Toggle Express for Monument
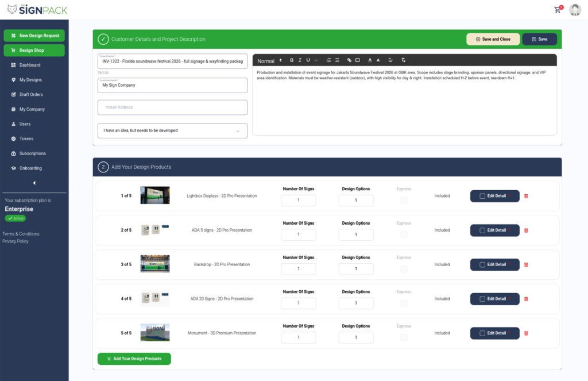Image resolution: width=588 pixels, height=381 pixels. click(404, 337)
